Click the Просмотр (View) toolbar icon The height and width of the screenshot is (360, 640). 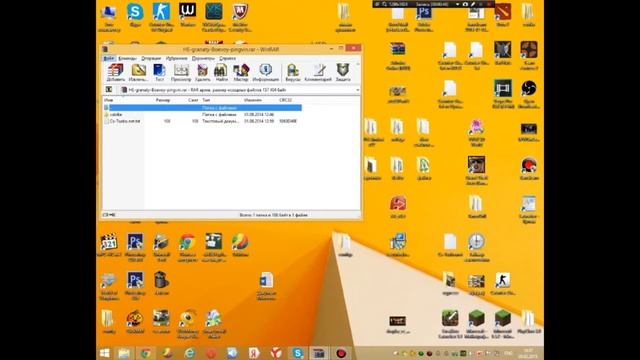coord(181,73)
